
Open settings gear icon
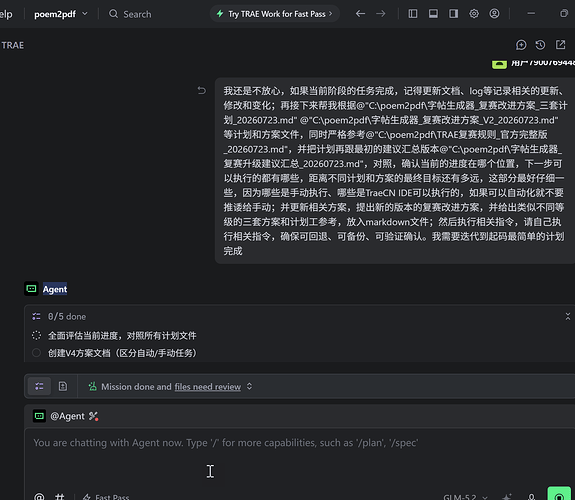point(474,14)
